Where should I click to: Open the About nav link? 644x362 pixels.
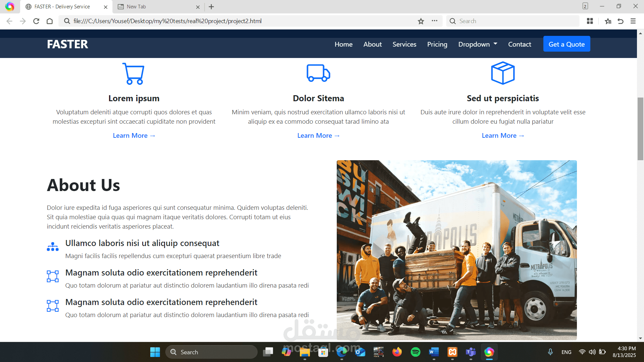click(x=373, y=44)
